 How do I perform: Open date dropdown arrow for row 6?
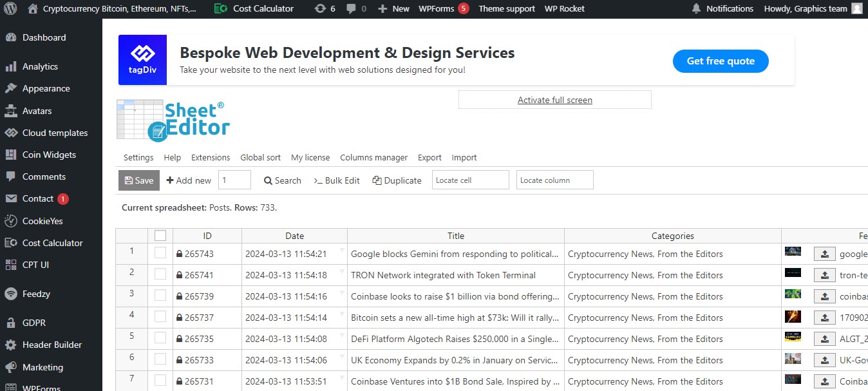click(x=342, y=356)
